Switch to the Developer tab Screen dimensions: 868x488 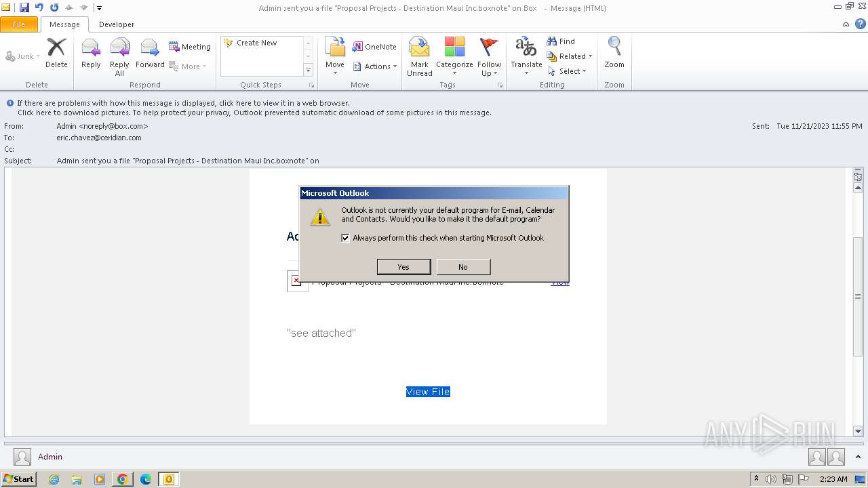pyautogui.click(x=117, y=24)
